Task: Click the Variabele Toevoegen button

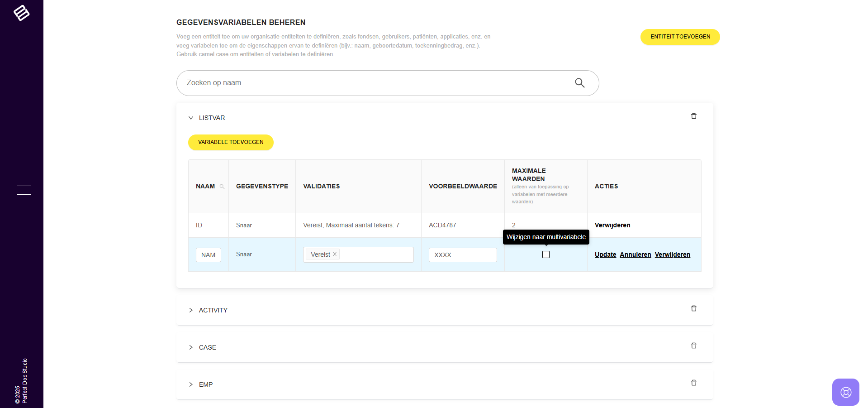Action: [231, 142]
